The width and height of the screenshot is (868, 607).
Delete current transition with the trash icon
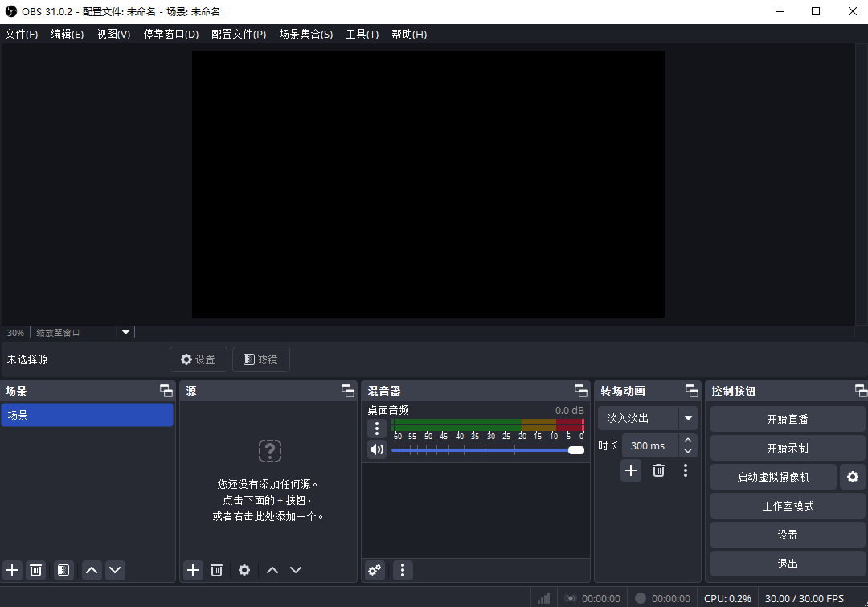(658, 470)
